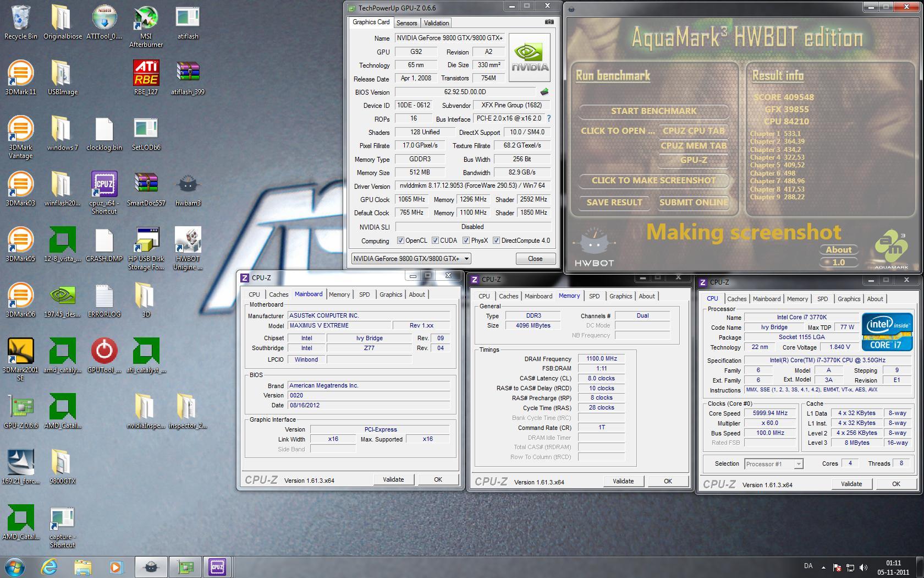Open HP USB Disk Storage Format tool

[x=146, y=248]
